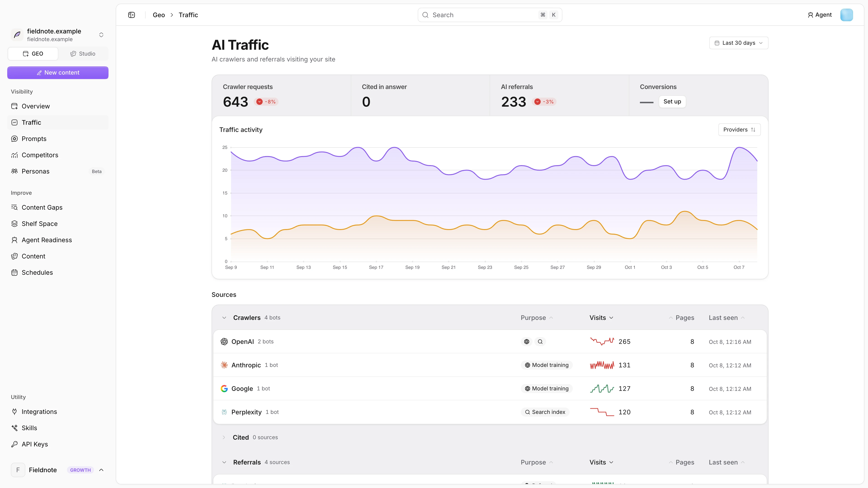Image resolution: width=868 pixels, height=488 pixels.
Task: Click the Schedules calendar icon
Action: [x=14, y=272]
